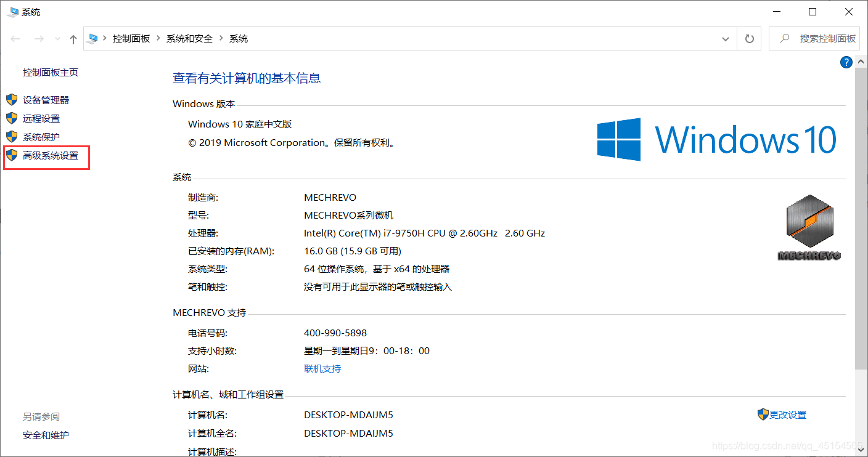Screen dimensions: 868x457
Task: Click the 64 位操作系统 system type value
Action: click(x=377, y=269)
